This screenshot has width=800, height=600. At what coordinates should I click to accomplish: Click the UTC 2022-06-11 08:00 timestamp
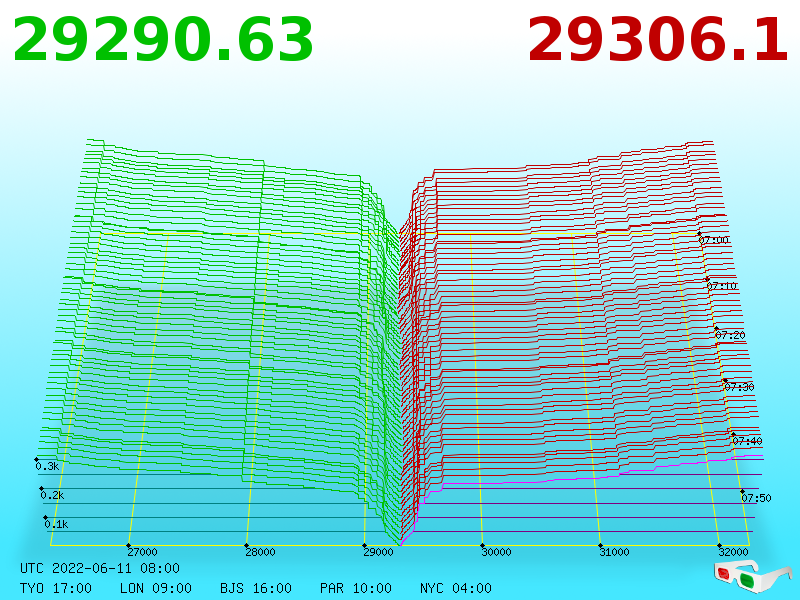(x=100, y=568)
